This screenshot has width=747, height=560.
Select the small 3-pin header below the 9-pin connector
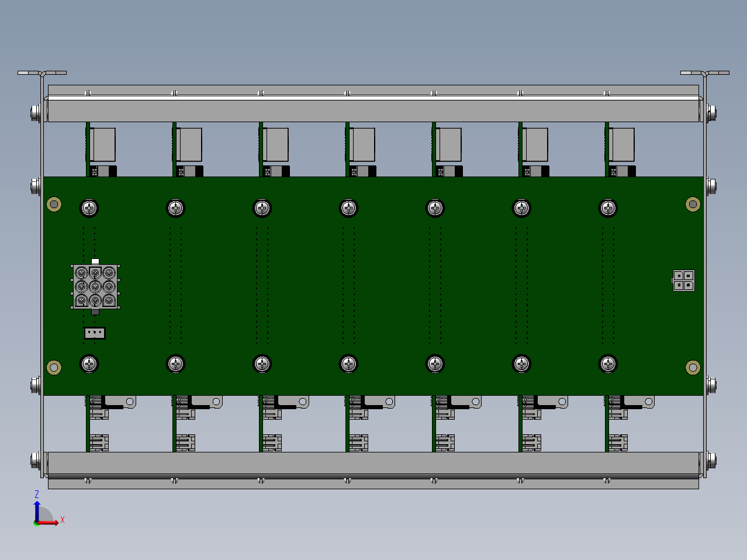pos(95,333)
